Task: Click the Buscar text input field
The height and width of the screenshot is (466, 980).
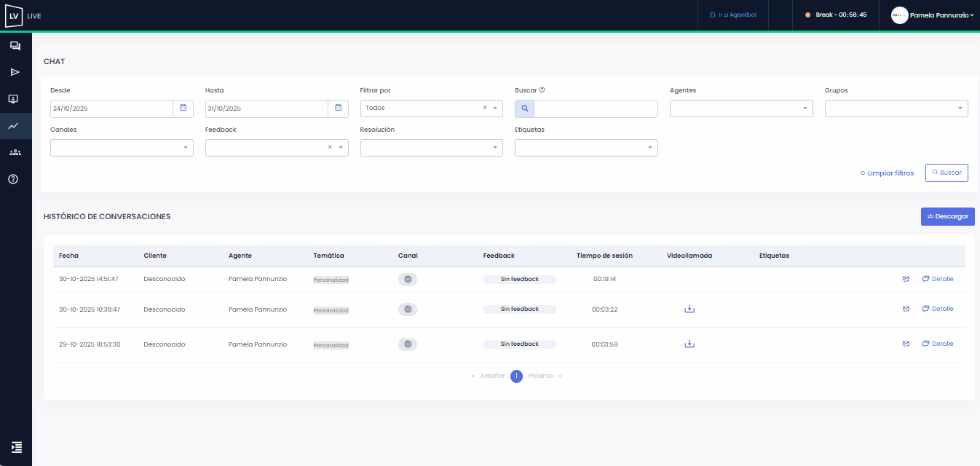Action: pyautogui.click(x=596, y=108)
